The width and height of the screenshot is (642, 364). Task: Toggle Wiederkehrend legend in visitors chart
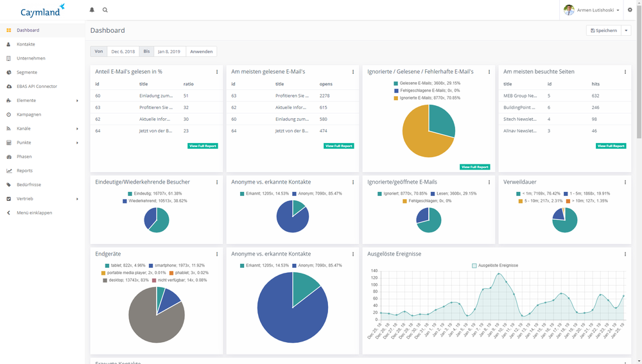[x=155, y=201]
